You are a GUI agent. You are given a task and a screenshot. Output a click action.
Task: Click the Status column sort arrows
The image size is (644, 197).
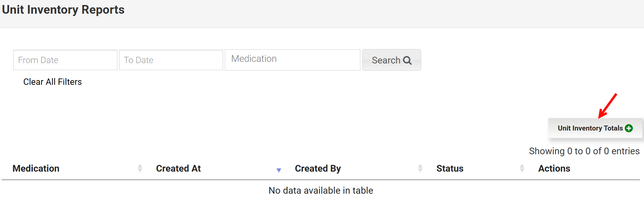[x=522, y=168]
